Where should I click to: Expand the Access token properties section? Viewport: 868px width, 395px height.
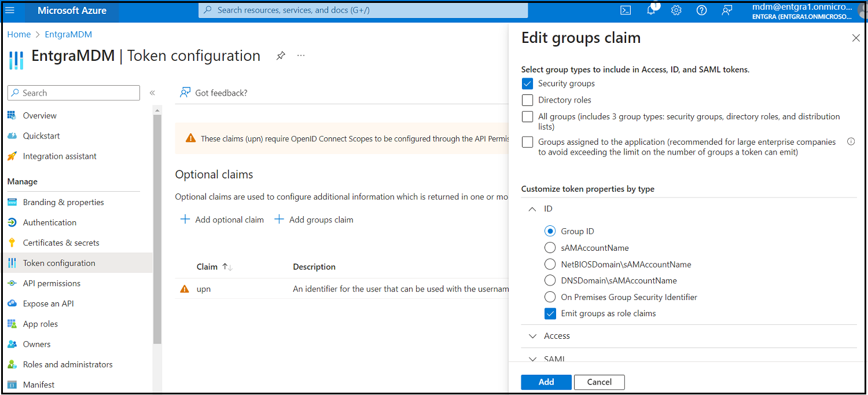532,336
